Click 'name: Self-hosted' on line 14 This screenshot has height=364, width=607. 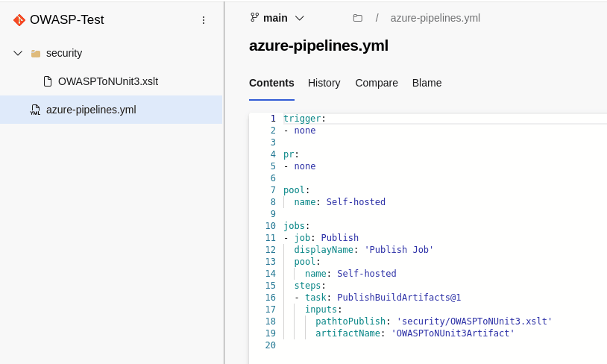(350, 274)
